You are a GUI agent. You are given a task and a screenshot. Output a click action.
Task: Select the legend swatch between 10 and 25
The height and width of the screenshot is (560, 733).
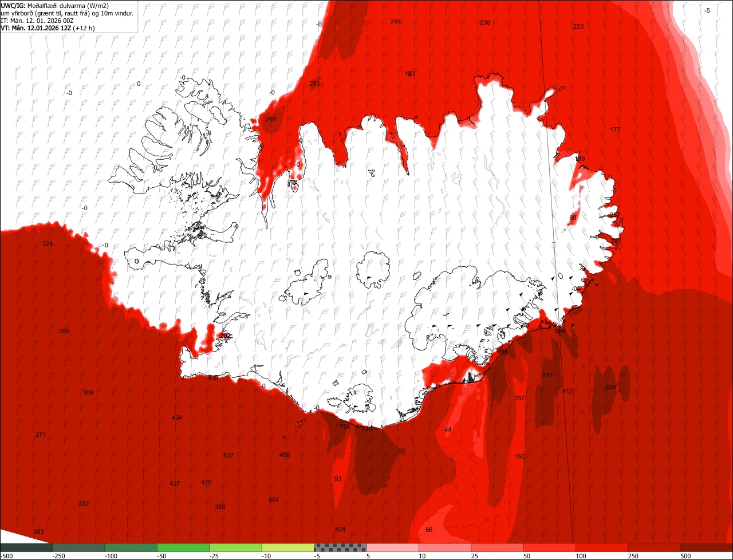coord(445,547)
